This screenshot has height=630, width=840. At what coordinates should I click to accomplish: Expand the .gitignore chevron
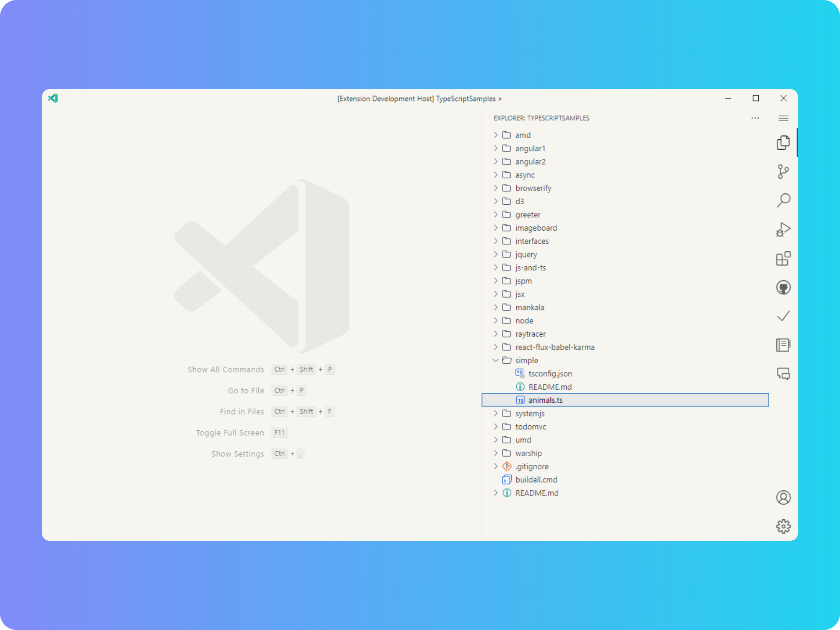(x=496, y=466)
